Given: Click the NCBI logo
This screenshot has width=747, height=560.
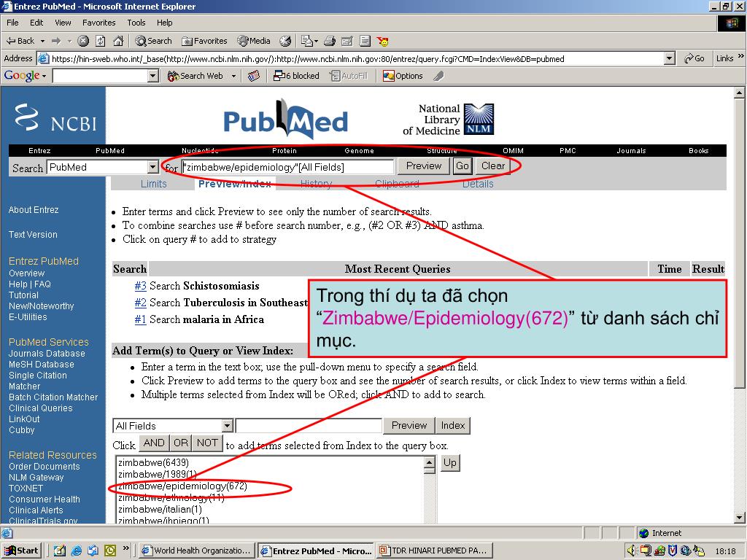Looking at the screenshot, I should tap(55, 117).
